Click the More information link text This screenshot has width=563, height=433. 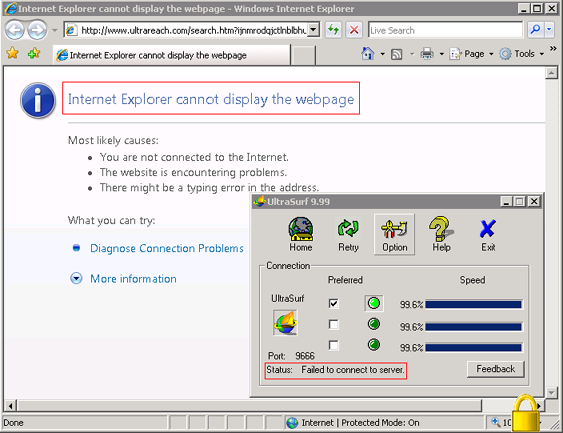pos(133,279)
